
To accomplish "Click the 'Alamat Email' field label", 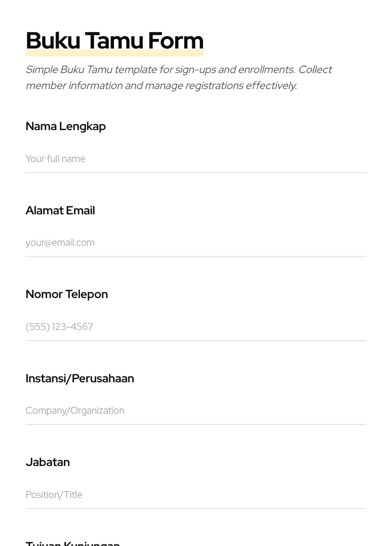I will coord(60,211).
